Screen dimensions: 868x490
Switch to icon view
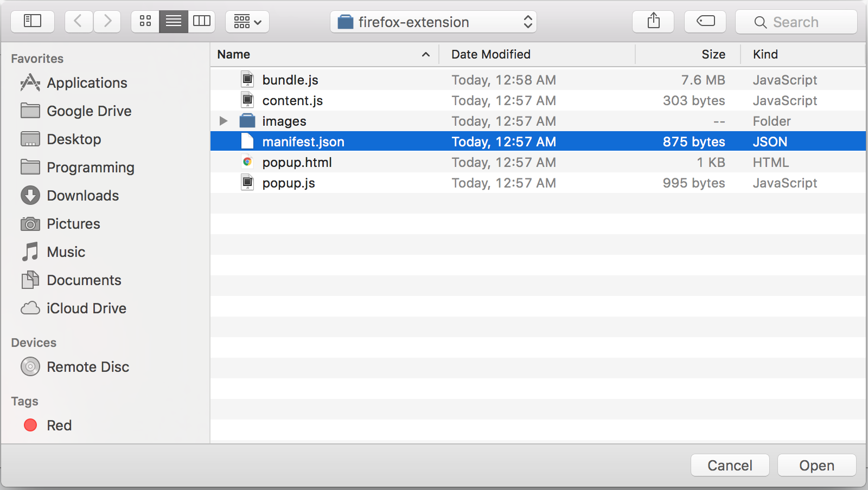point(145,22)
